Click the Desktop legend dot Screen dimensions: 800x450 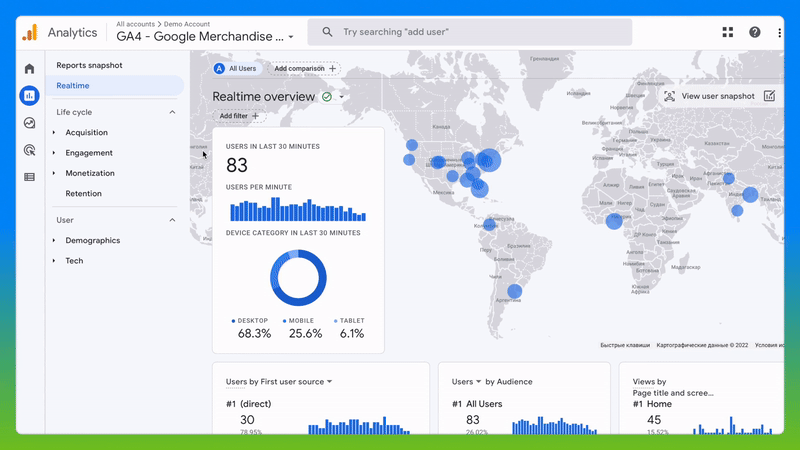[233, 321]
